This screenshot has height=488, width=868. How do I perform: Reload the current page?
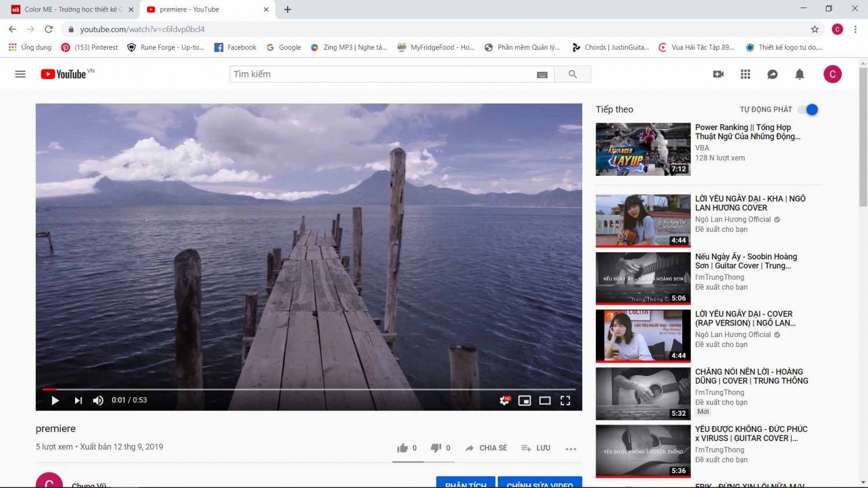(x=49, y=29)
